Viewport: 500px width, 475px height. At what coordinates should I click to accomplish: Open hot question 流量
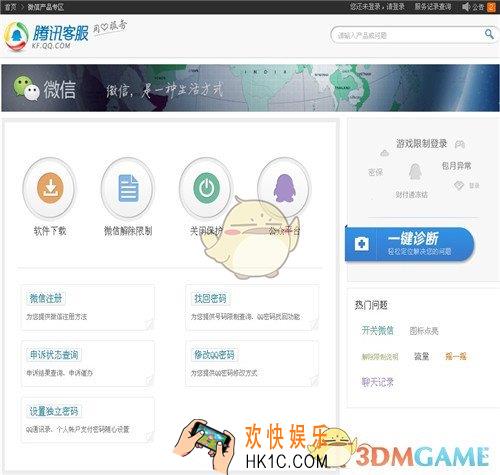421,356
